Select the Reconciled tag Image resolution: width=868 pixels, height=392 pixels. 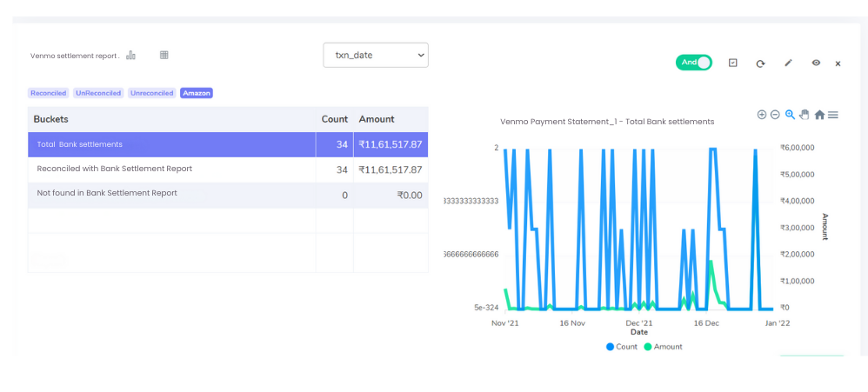pos(48,93)
